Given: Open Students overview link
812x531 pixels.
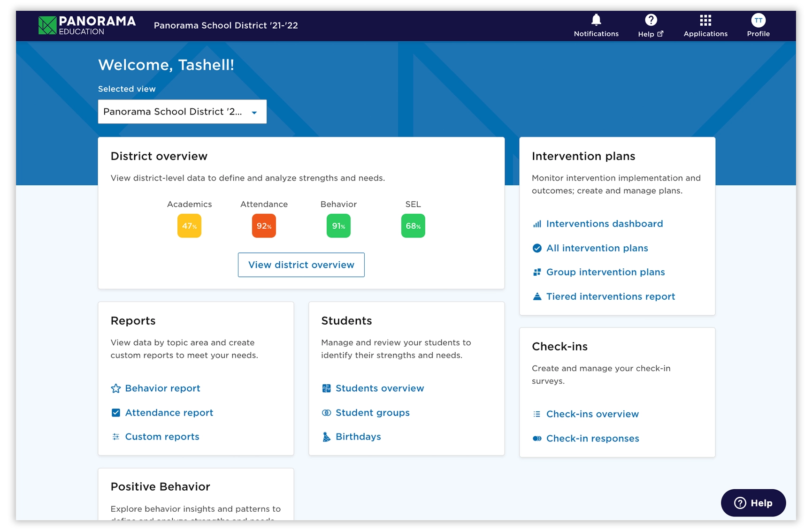Looking at the screenshot, I should click(x=380, y=388).
